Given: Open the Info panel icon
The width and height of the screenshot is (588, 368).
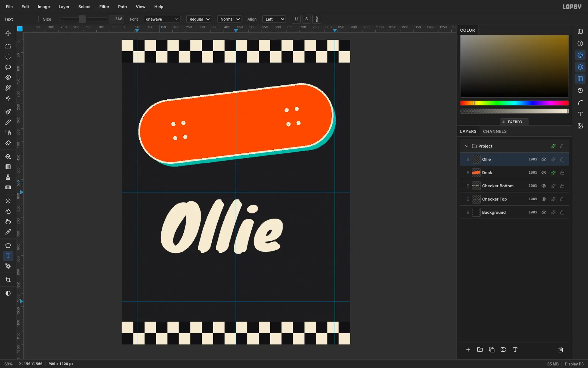Looking at the screenshot, I should tap(580, 43).
